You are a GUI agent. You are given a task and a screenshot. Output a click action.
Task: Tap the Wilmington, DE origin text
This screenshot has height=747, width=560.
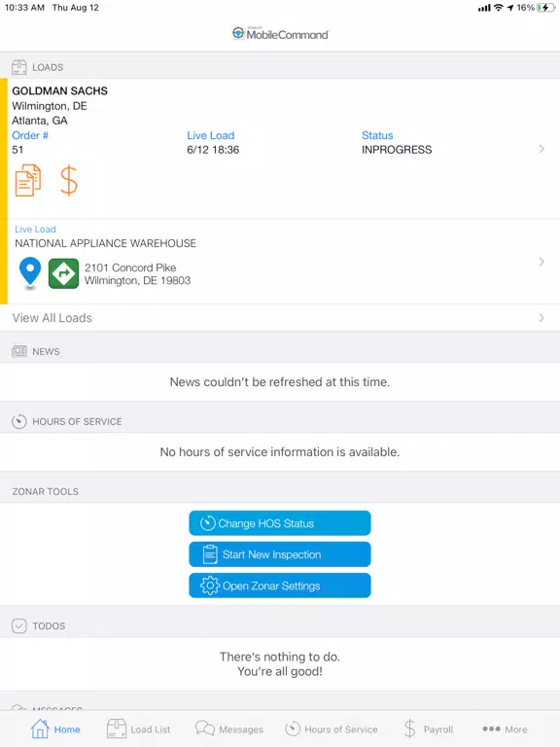(x=50, y=106)
